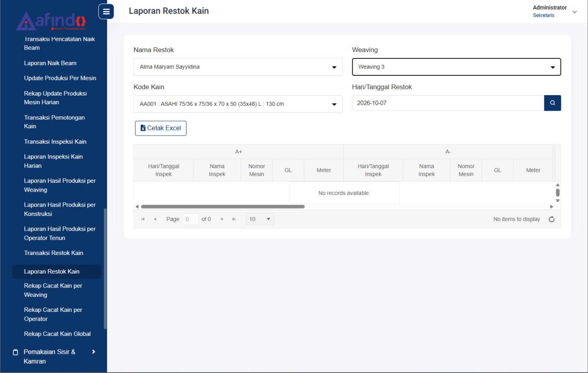Image resolution: width=588 pixels, height=373 pixels.
Task: Click the A+ column group header
Action: pos(238,152)
